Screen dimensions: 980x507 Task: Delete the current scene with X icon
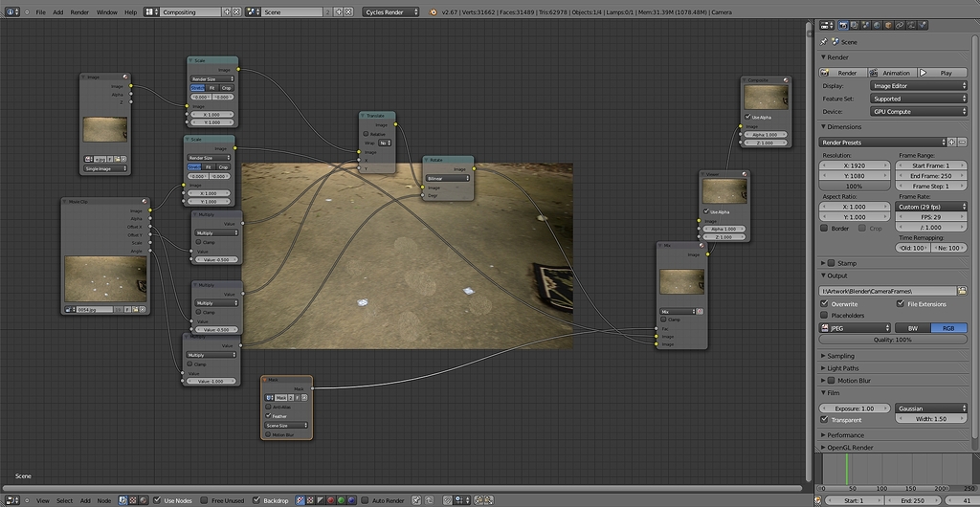(347, 11)
